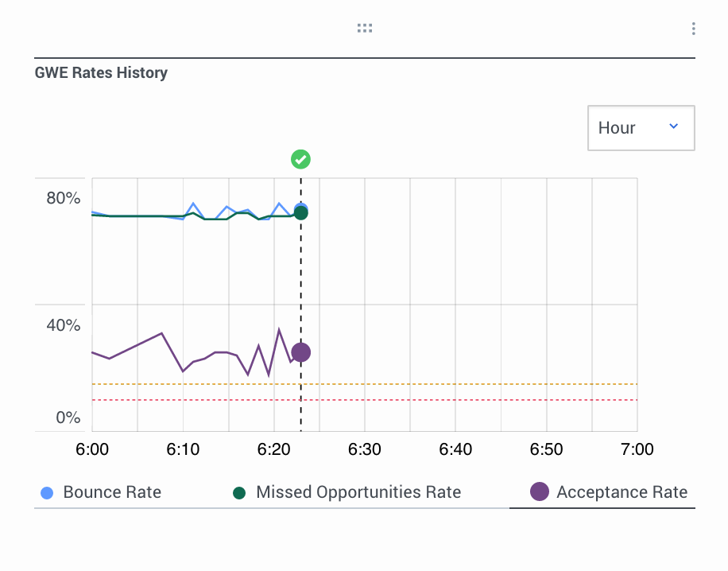This screenshot has height=571, width=728.
Task: Click the 6:10 time axis label
Action: click(183, 449)
